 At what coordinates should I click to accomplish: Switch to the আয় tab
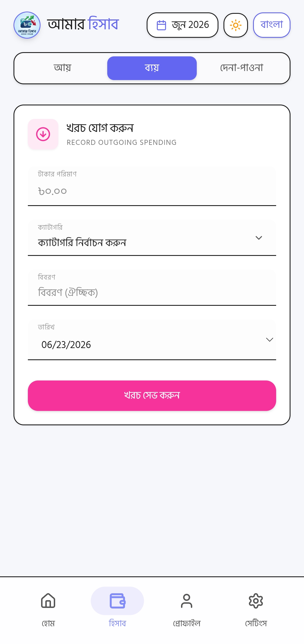(x=62, y=68)
